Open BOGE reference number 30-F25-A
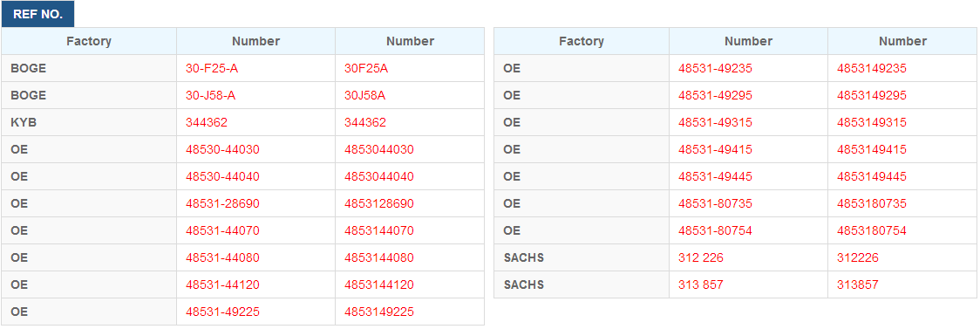The image size is (980, 329). (212, 69)
